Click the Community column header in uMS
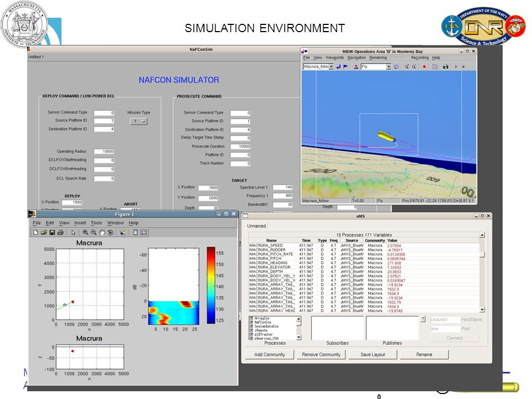The image size is (532, 399). point(375,241)
